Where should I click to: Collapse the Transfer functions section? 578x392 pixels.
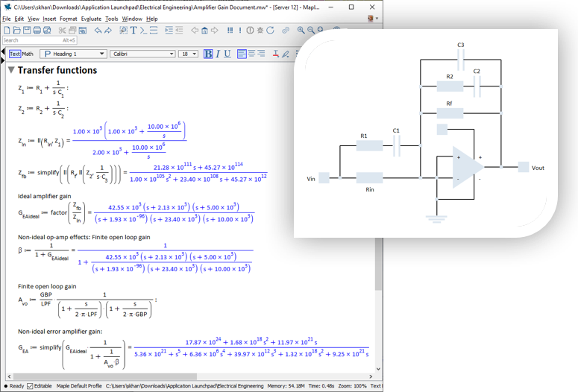(x=11, y=71)
